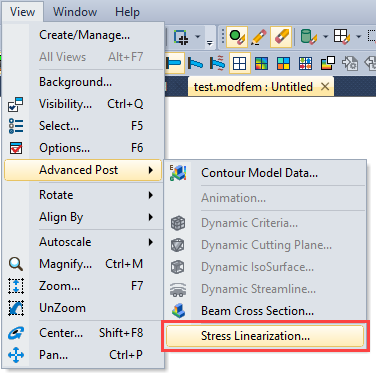The image size is (376, 375).
Task: Choose Options... F6 menu entry
Action: click(x=83, y=148)
